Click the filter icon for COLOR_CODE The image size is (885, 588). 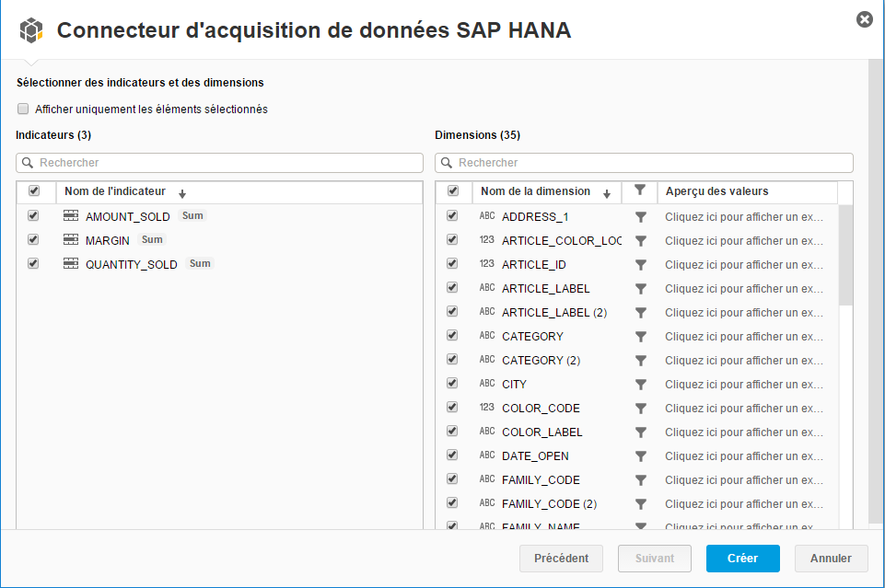pos(641,409)
